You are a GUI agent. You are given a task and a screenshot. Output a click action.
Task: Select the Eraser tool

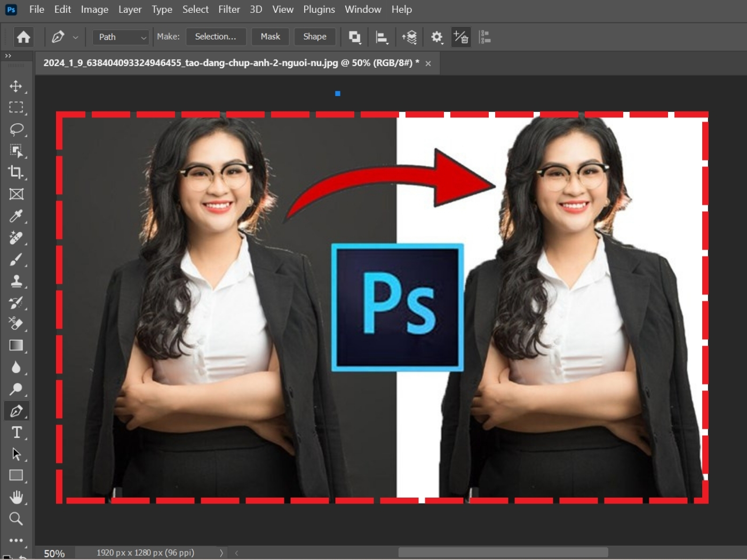click(16, 324)
